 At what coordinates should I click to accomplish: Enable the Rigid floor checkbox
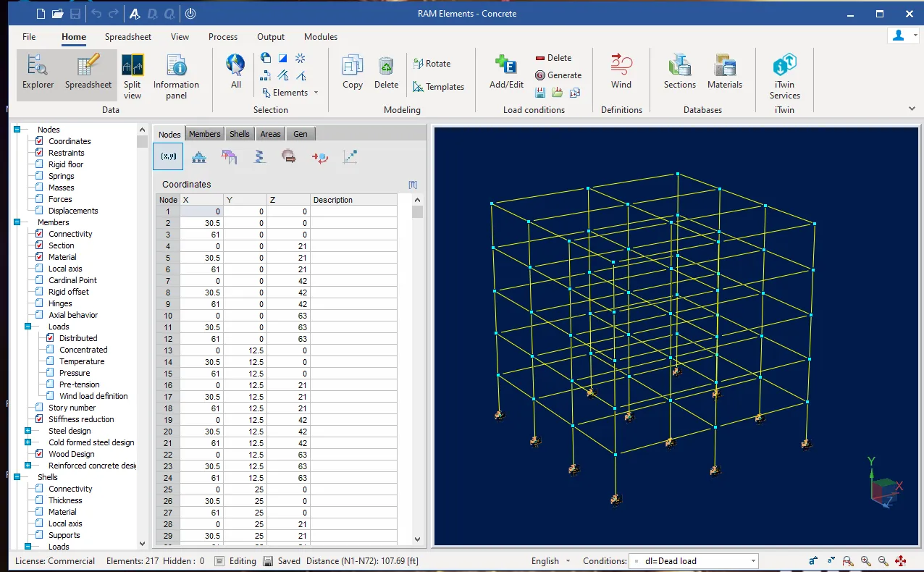40,164
